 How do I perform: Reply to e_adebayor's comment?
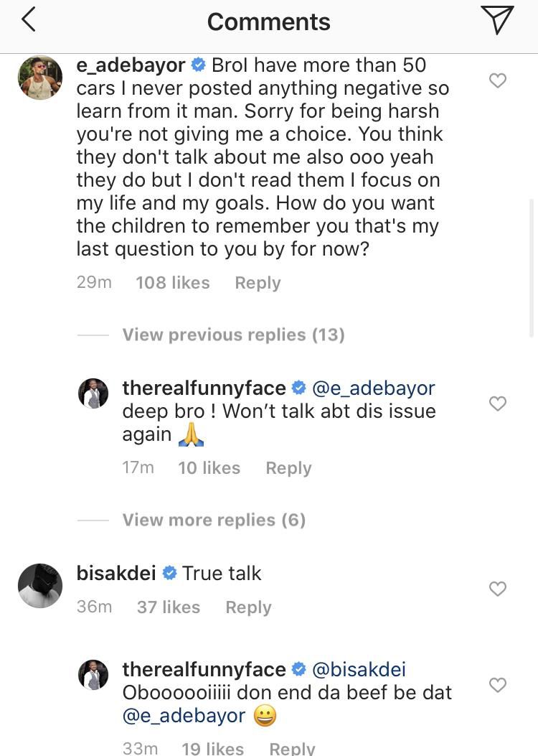point(258,283)
